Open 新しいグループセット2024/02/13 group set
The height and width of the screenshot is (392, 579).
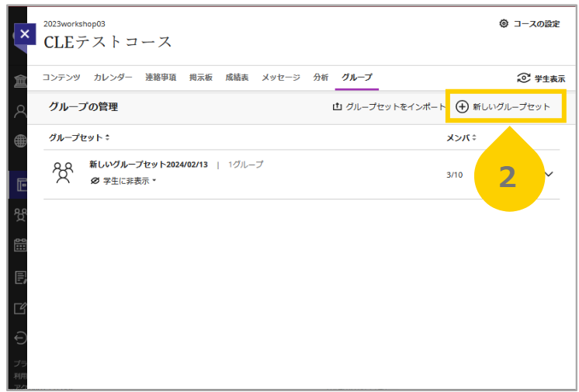pos(148,165)
